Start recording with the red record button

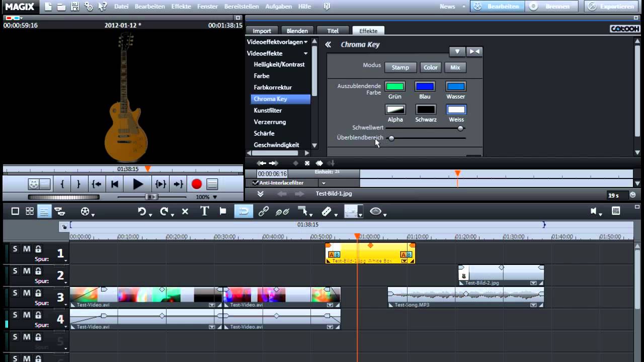pyautogui.click(x=196, y=185)
